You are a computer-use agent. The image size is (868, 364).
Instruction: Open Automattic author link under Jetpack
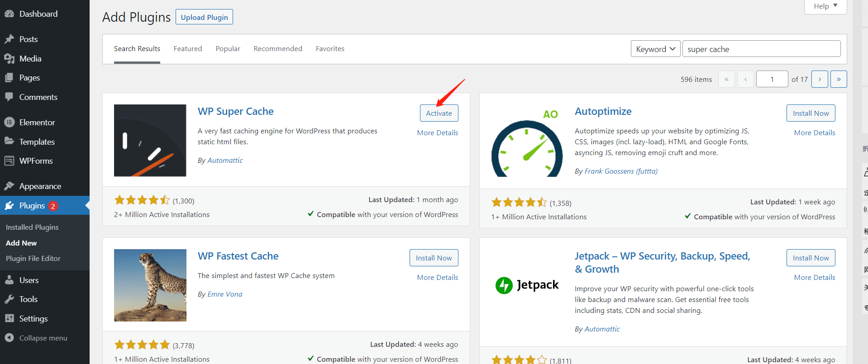(602, 329)
